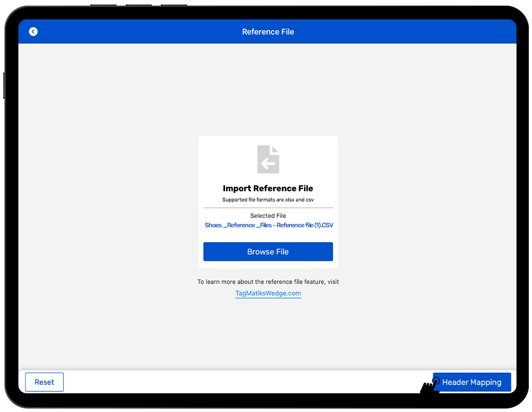Click the Reset button
The height and width of the screenshot is (412, 532).
[44, 382]
